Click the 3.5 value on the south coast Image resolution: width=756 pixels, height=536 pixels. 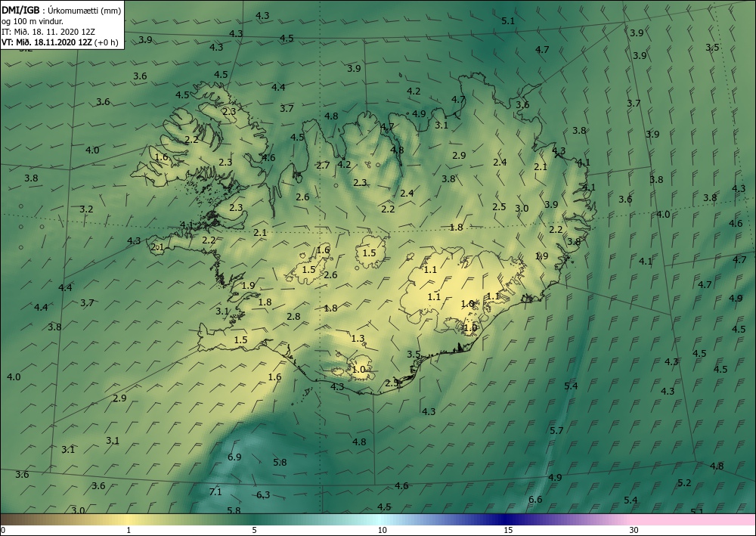point(414,354)
